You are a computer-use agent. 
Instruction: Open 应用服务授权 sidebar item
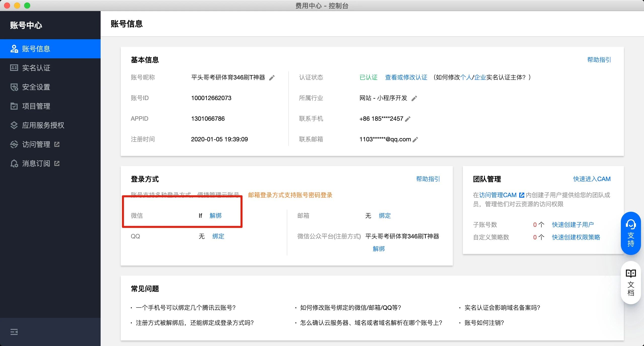coord(43,125)
